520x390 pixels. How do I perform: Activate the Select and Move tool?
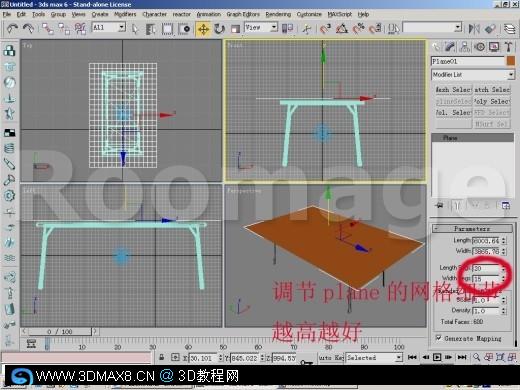point(203,29)
